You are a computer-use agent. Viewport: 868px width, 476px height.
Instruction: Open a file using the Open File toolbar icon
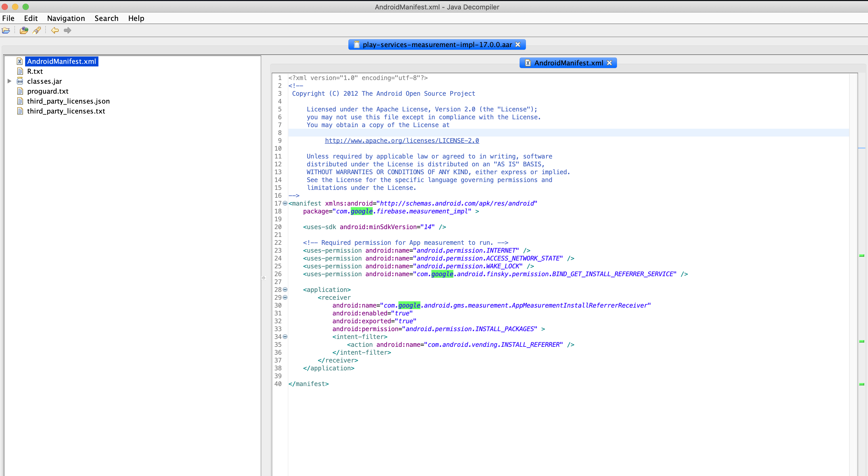pos(6,30)
